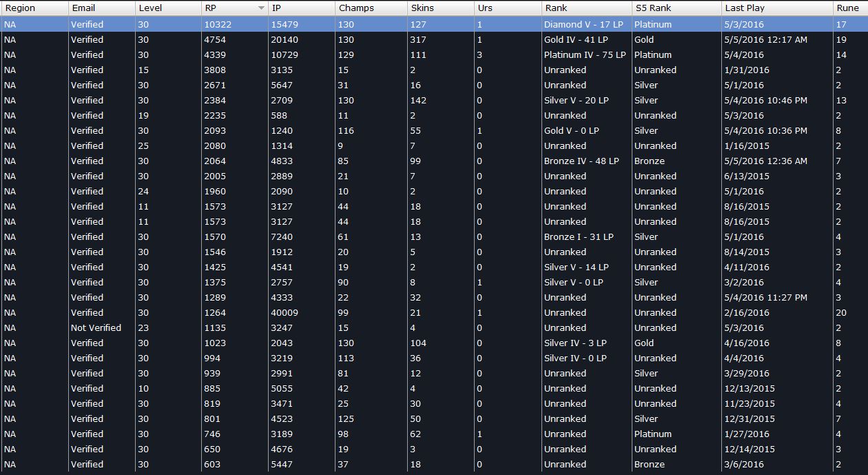Select the RP value 650
This screenshot has height=475, width=868.
212,449
